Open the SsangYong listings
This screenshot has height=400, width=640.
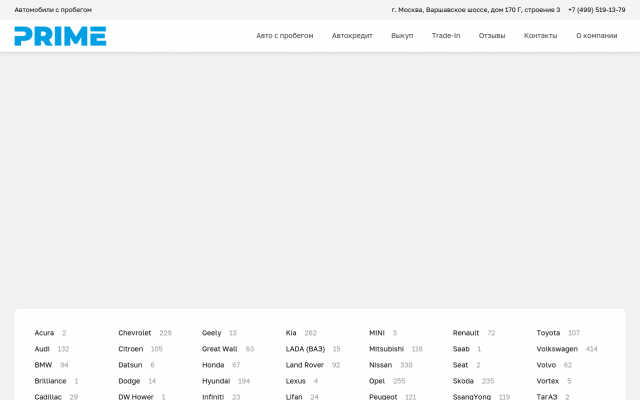(x=472, y=396)
